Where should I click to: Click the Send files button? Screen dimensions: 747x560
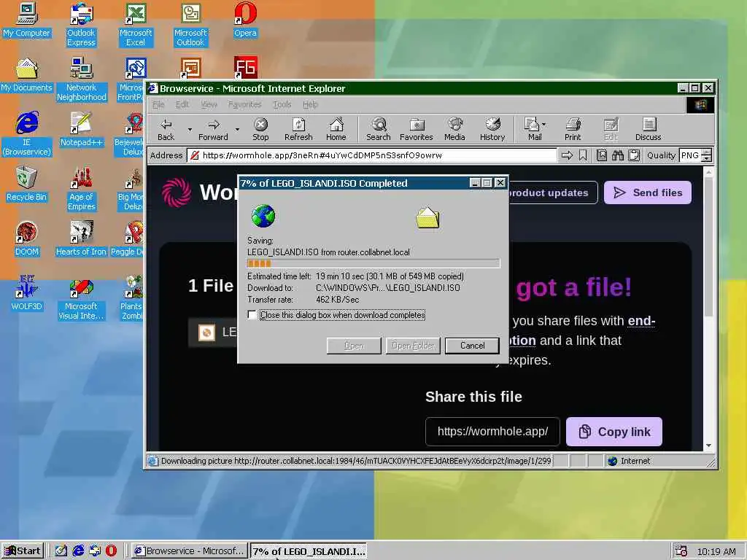click(x=648, y=192)
